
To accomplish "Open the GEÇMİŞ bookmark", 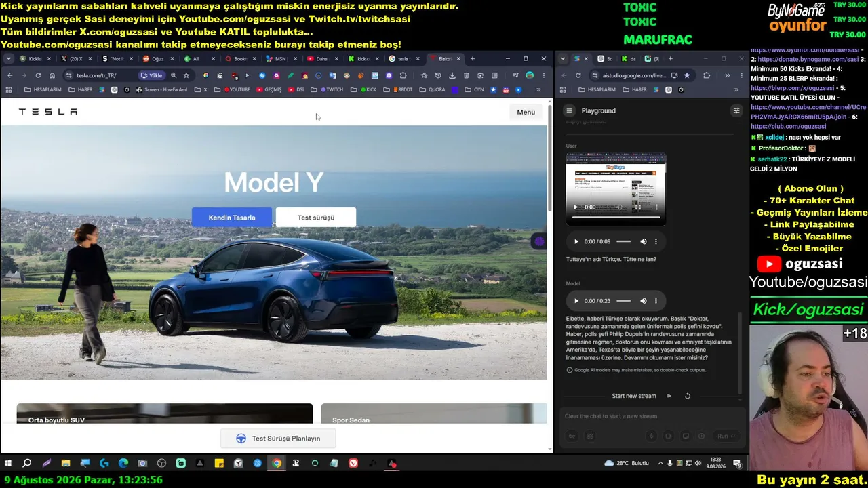I will click(269, 89).
